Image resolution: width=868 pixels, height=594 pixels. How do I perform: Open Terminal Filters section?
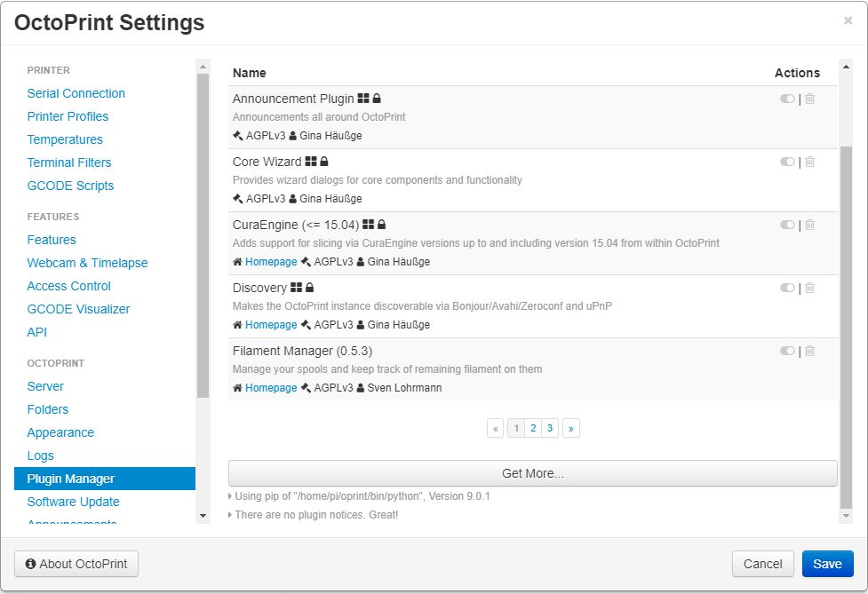pos(69,162)
